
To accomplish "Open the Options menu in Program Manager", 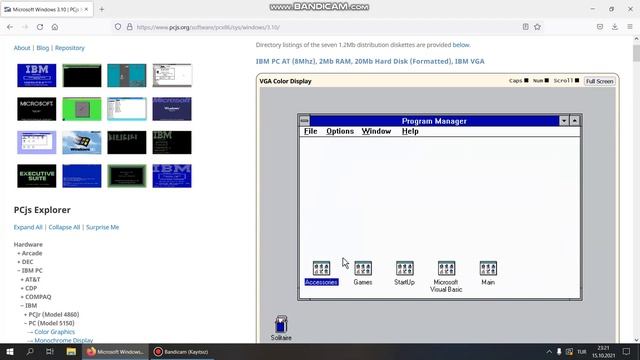I will [x=340, y=131].
